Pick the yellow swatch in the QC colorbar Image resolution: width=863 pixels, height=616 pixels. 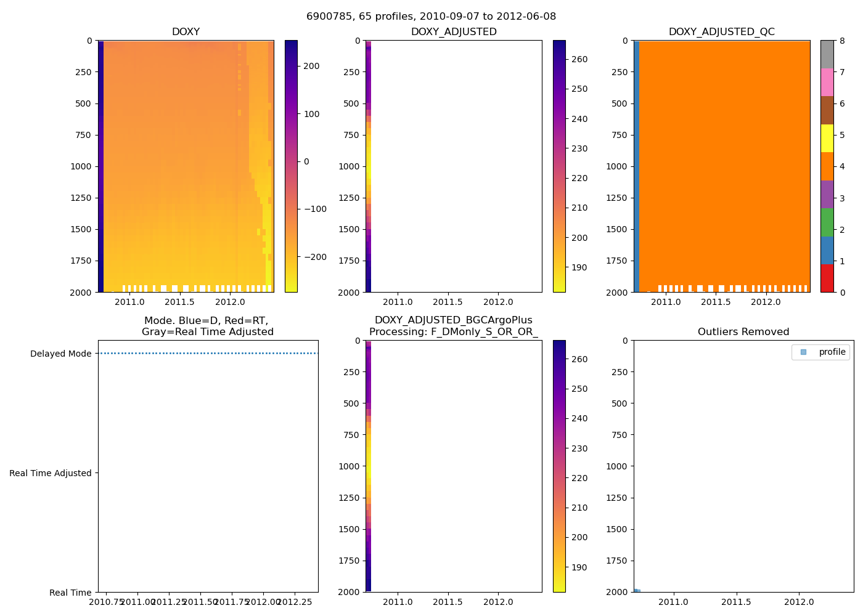(827, 138)
